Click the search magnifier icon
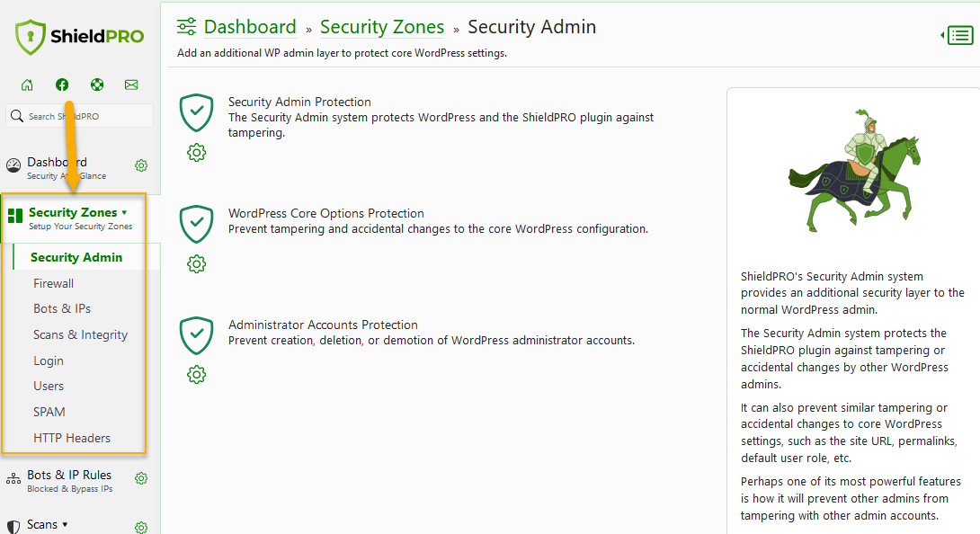Image resolution: width=980 pixels, height=534 pixels. click(17, 116)
